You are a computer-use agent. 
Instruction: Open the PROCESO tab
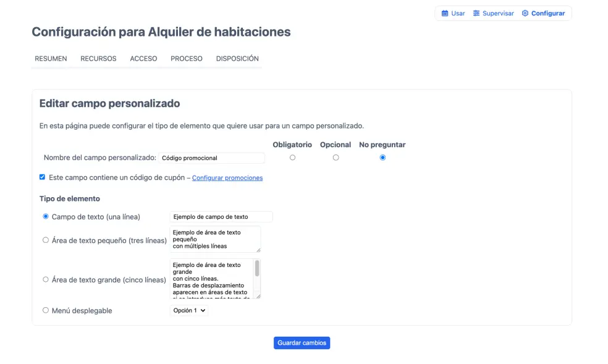(x=187, y=59)
